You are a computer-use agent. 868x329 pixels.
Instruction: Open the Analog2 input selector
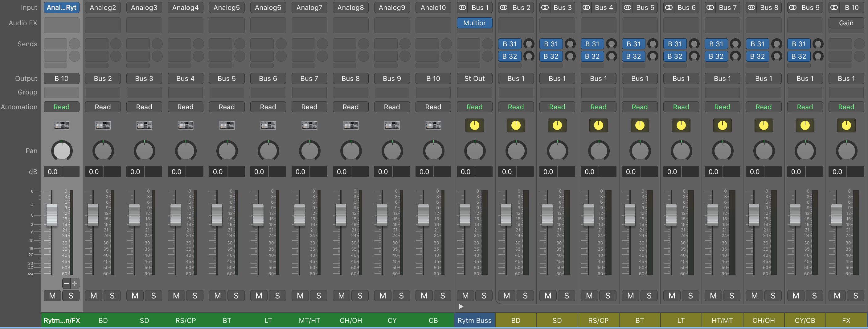[103, 7]
